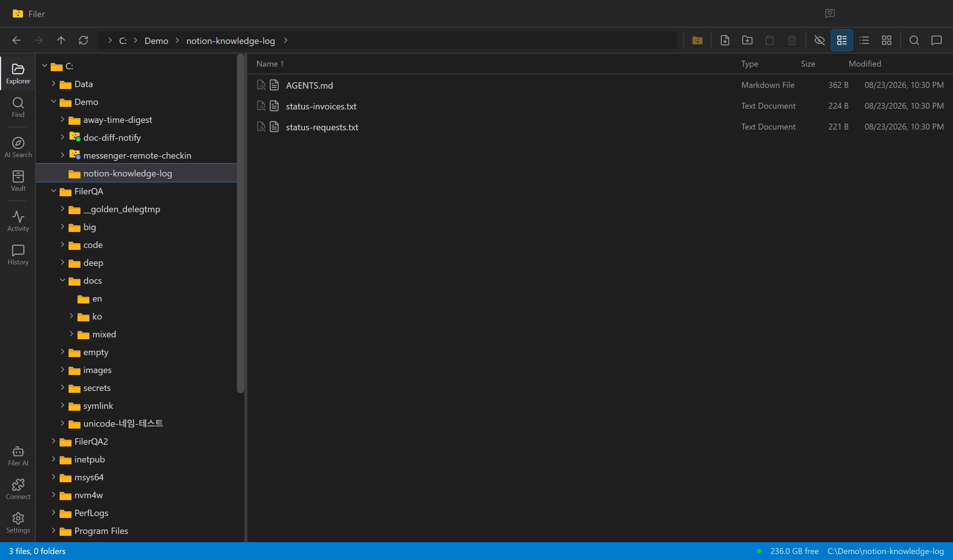Collapse the Demo folder in tree
This screenshot has height=560, width=953.
coord(54,102)
